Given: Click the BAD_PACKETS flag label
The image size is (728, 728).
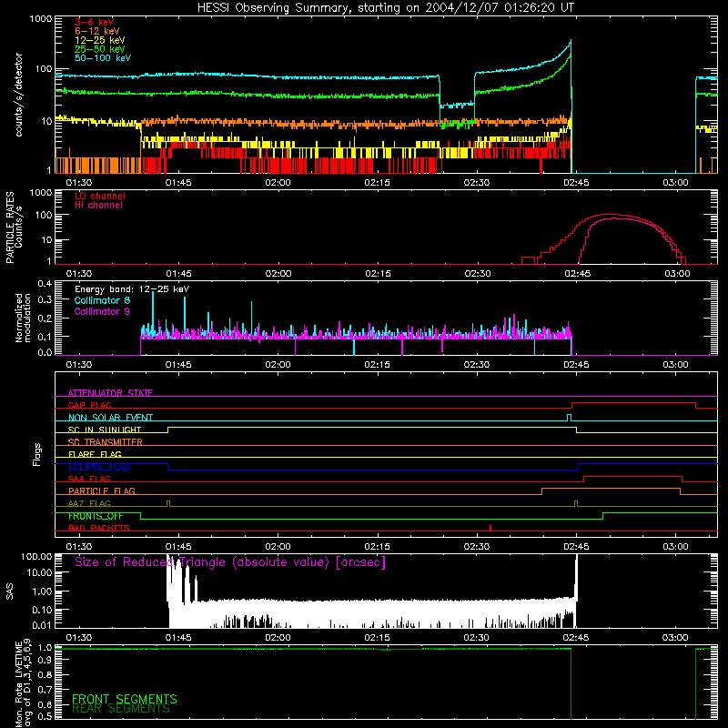Looking at the screenshot, I should point(99,528).
